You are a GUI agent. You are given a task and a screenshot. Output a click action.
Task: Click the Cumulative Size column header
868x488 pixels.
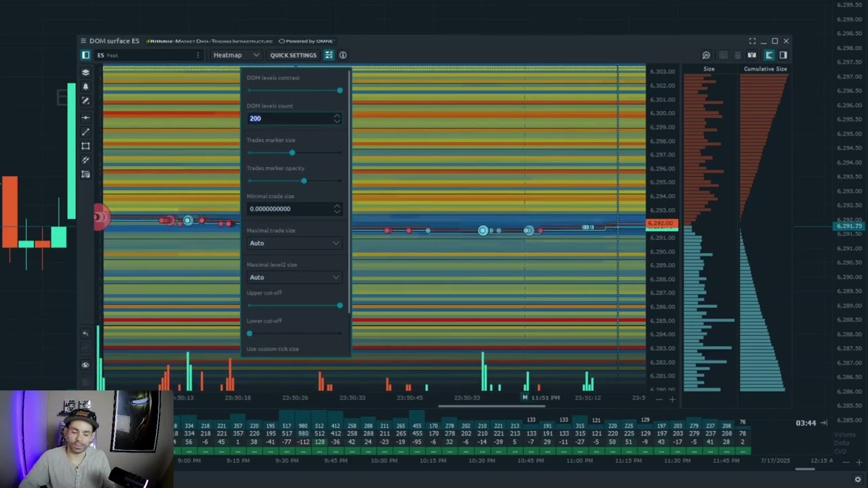point(765,68)
